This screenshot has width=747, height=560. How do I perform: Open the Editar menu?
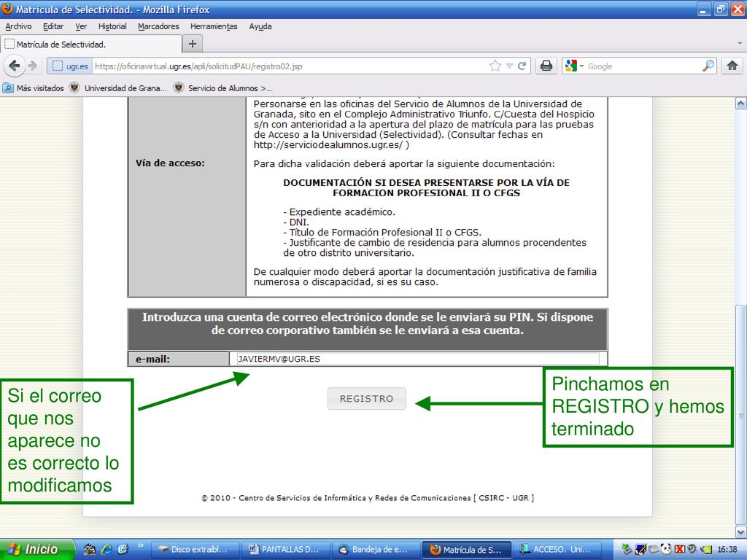pos(53,26)
